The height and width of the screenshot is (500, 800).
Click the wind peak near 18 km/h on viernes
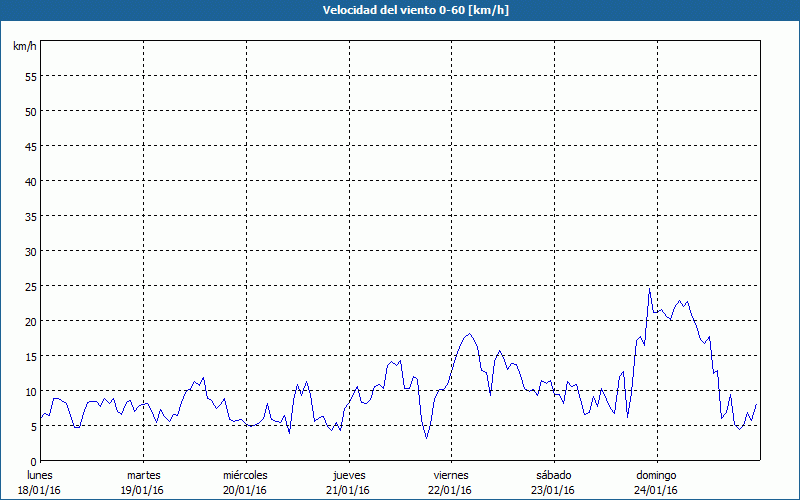(468, 334)
